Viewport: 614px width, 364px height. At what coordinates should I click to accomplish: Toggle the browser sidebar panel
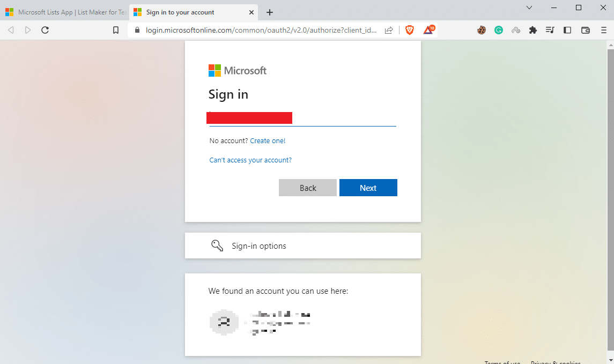pyautogui.click(x=567, y=30)
